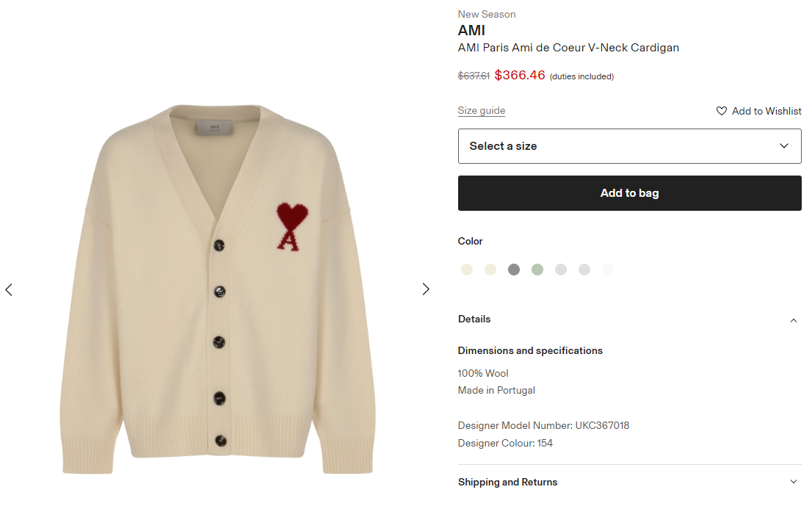Pick the first cream color swatch
812x531 pixels.
tap(467, 270)
